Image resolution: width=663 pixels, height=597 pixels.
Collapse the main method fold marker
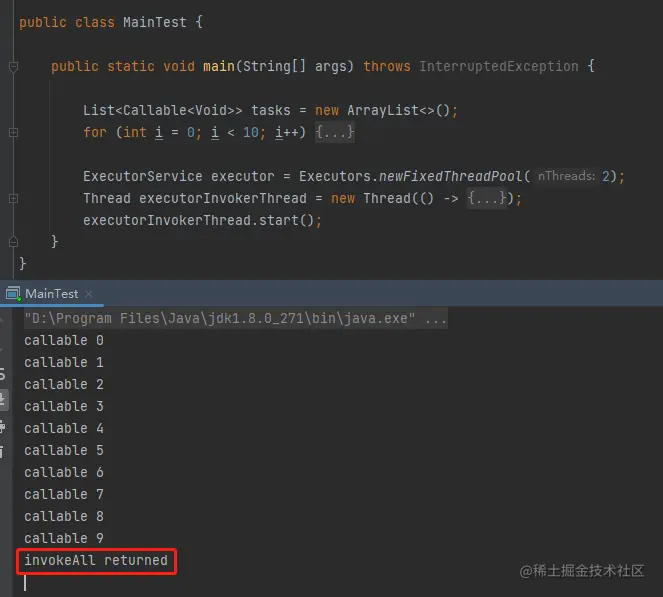pyautogui.click(x=13, y=66)
